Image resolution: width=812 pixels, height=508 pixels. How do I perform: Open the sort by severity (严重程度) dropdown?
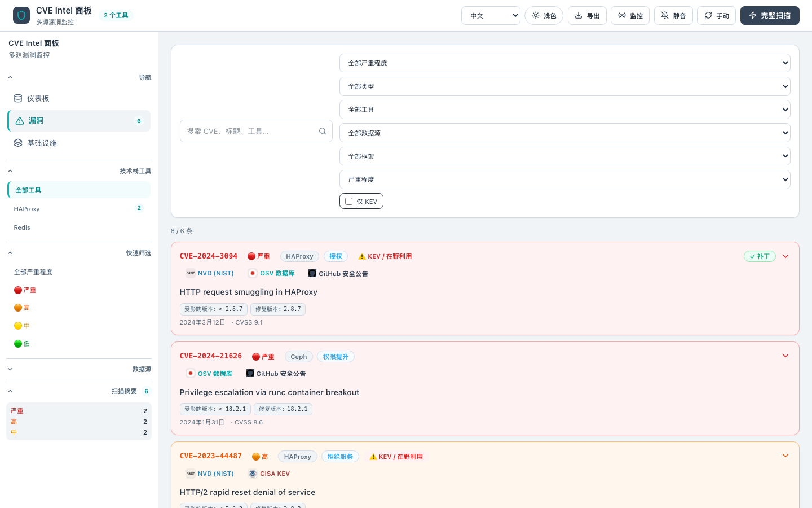tap(564, 179)
